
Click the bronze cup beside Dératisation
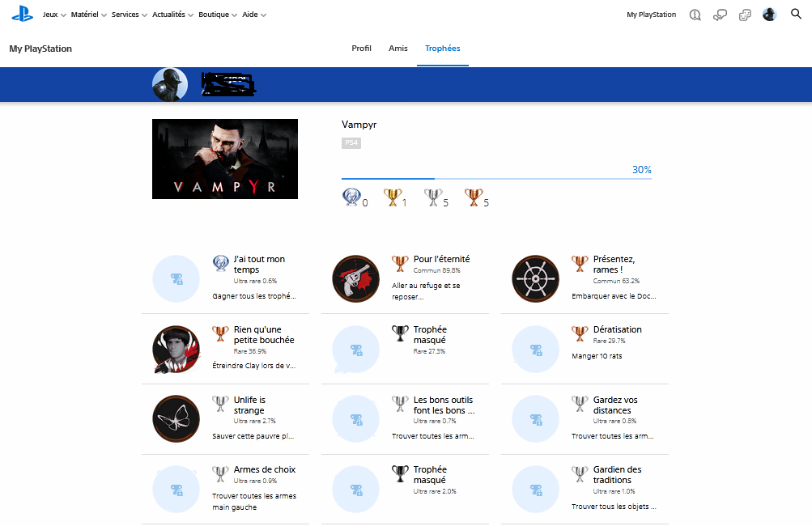(x=580, y=333)
